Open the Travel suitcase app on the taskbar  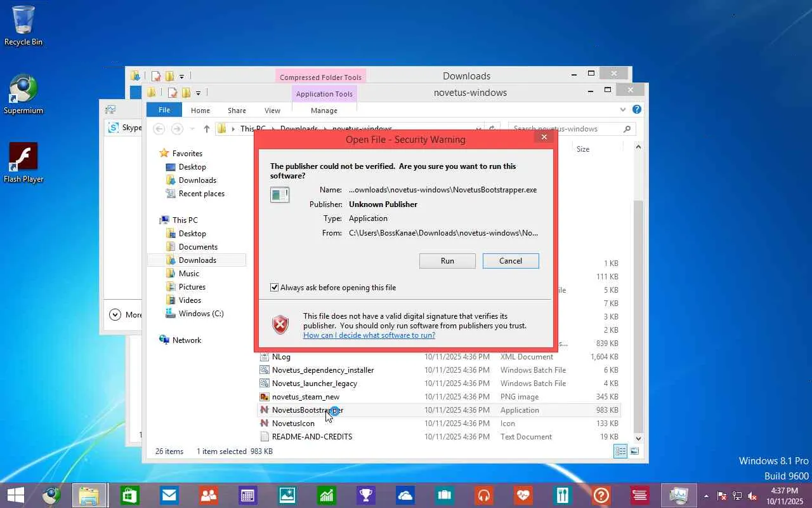pos(444,495)
